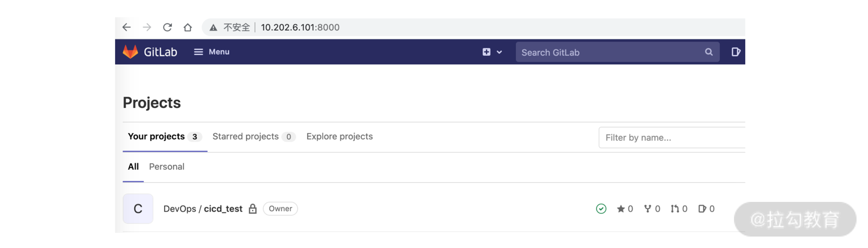The width and height of the screenshot is (868, 248).
Task: Open the GitLab Menu hamburger
Action: click(x=211, y=52)
